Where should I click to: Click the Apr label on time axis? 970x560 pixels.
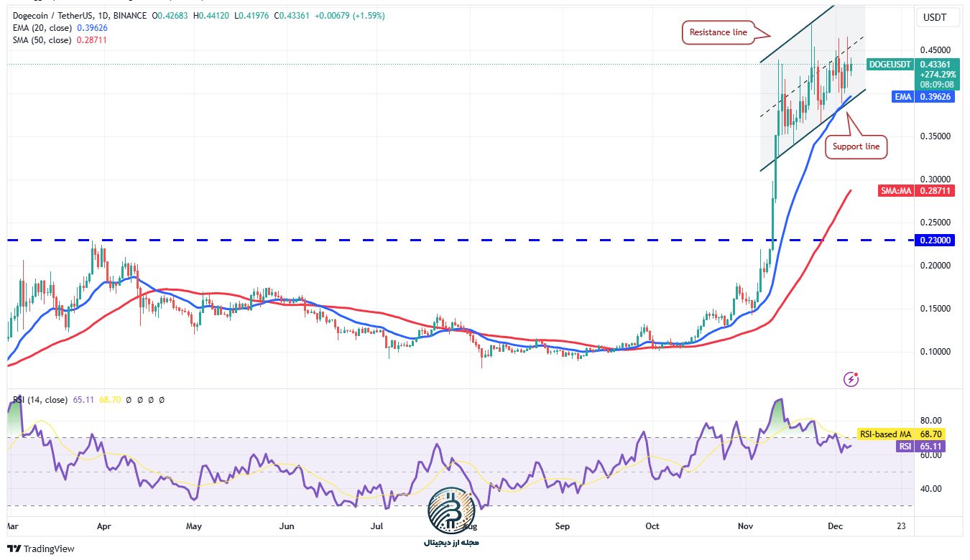pos(103,526)
